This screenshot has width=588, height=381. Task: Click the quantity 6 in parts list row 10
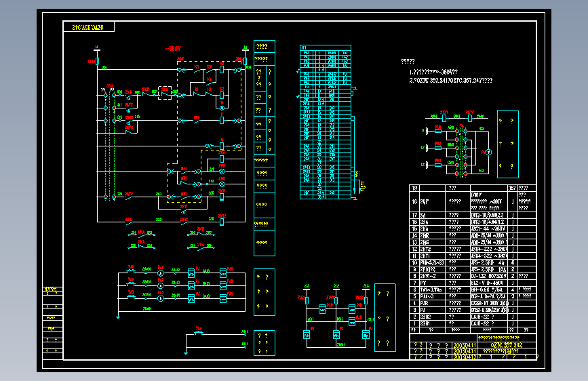[x=513, y=262]
